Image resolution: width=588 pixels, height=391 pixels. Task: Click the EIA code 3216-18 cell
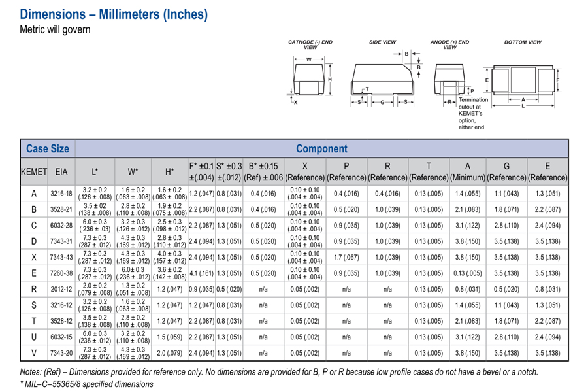[61, 194]
